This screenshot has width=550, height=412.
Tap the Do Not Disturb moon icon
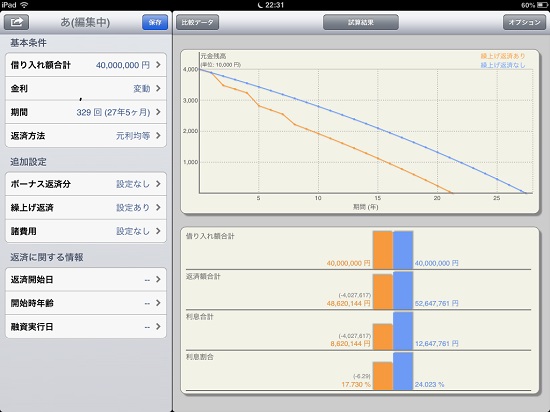click(260, 5)
